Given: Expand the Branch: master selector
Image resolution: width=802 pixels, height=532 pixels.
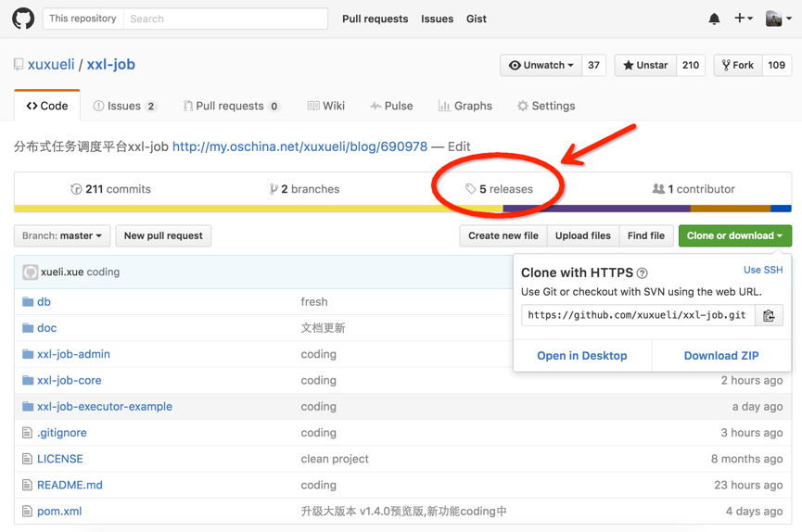Looking at the screenshot, I should (62, 236).
